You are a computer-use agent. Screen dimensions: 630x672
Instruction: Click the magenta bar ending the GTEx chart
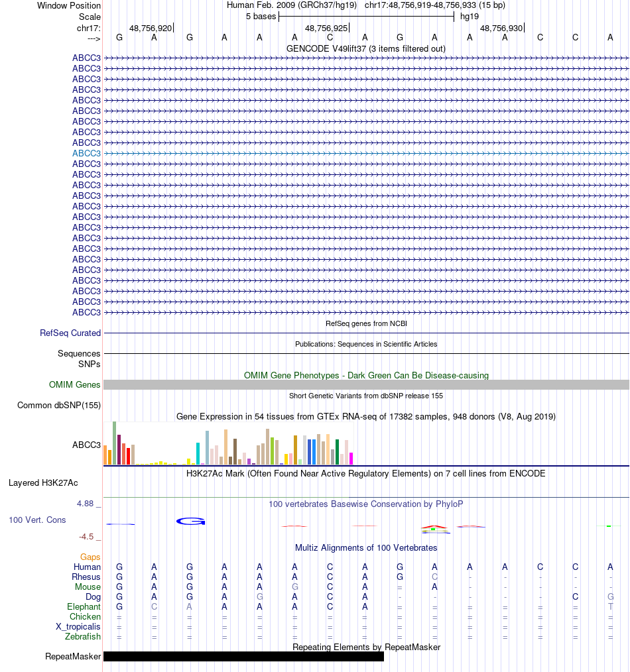tap(351, 459)
